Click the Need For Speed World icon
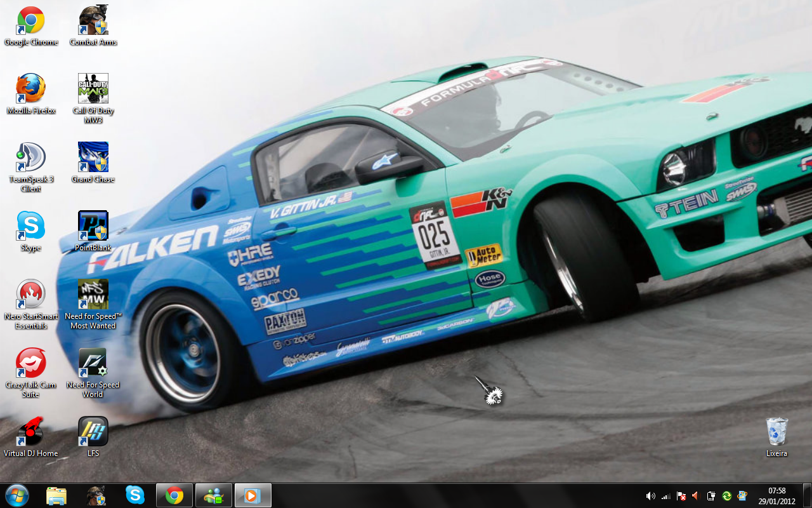The height and width of the screenshot is (508, 812). tap(93, 373)
